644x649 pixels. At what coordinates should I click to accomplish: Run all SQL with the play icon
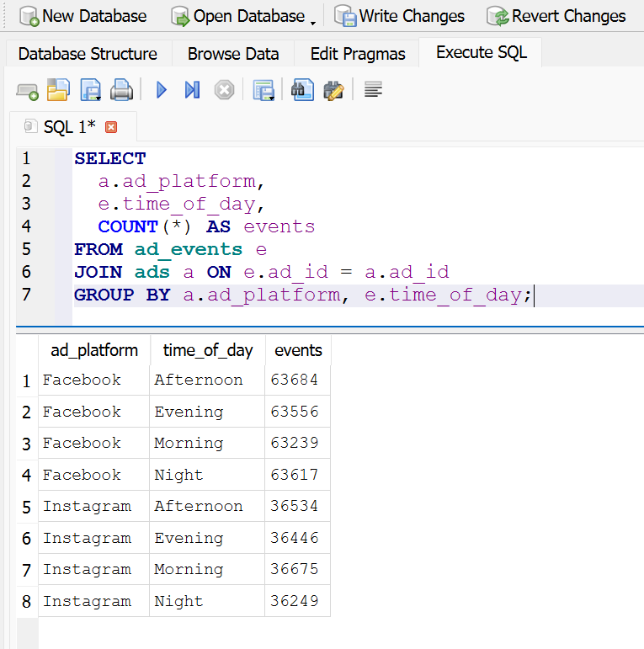point(162,90)
